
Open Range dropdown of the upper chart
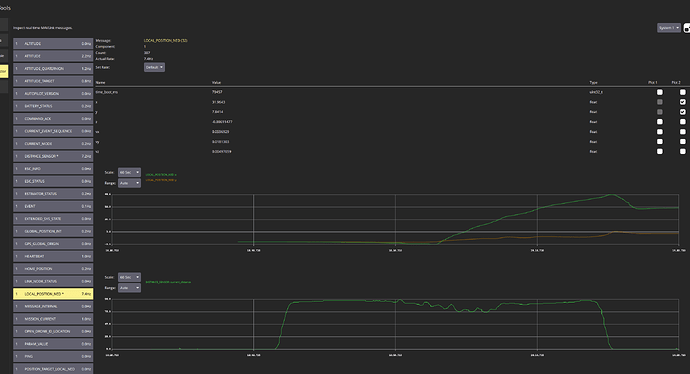[x=129, y=183]
